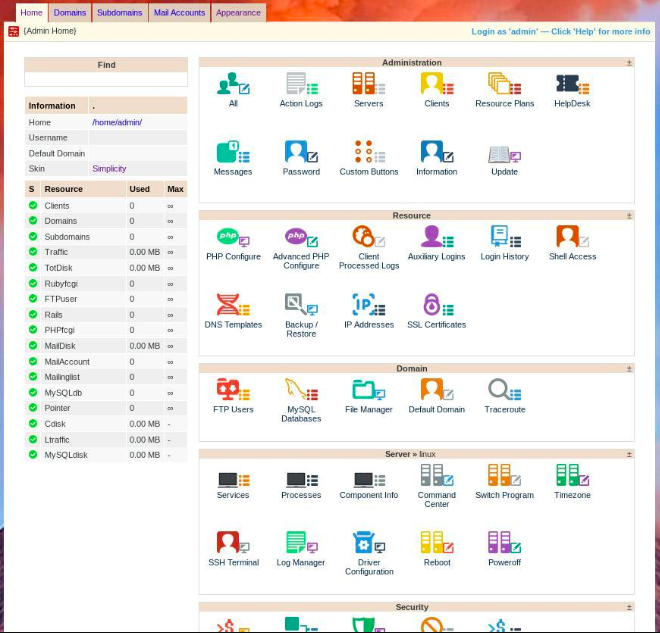Switch to the Home tab
660x633 pixels.
tap(32, 13)
